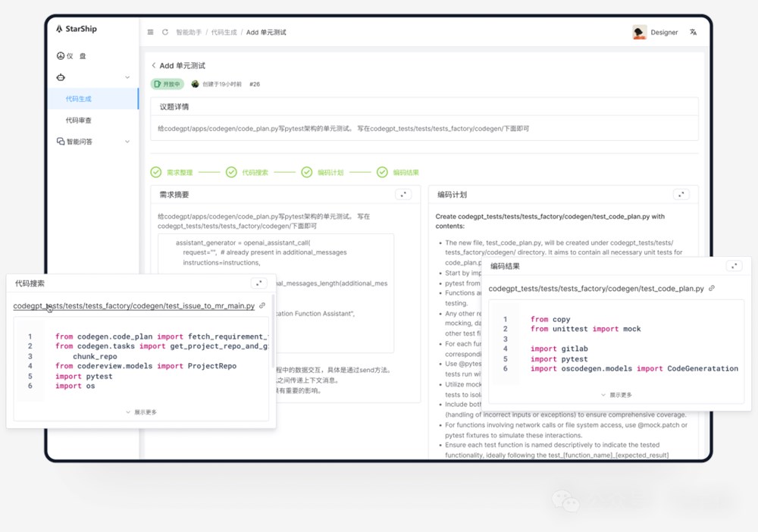Click the robot assistant sidebar icon

point(61,77)
